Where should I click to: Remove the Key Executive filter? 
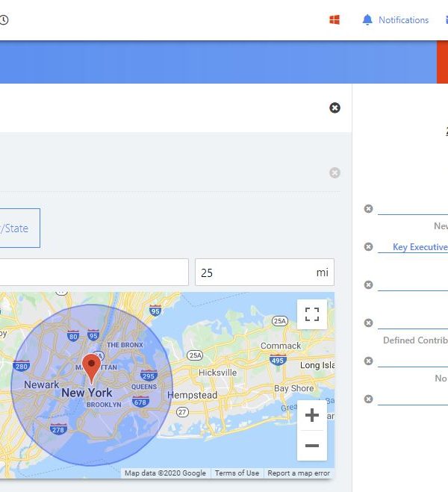(x=368, y=247)
